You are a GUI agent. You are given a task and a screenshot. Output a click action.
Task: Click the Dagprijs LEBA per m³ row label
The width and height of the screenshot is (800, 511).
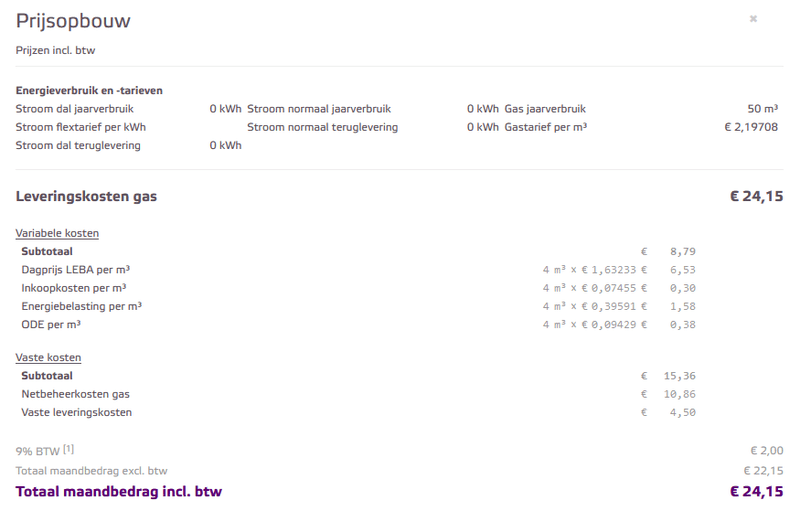coord(76,269)
